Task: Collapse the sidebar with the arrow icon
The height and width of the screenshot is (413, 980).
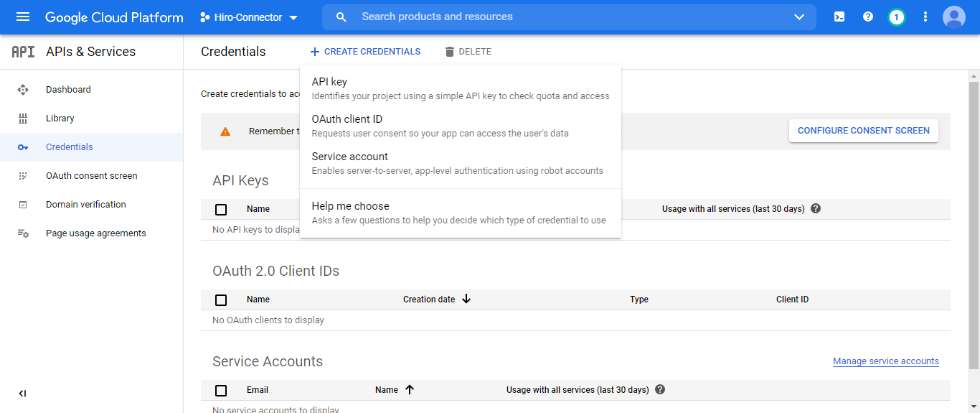Action: point(22,393)
